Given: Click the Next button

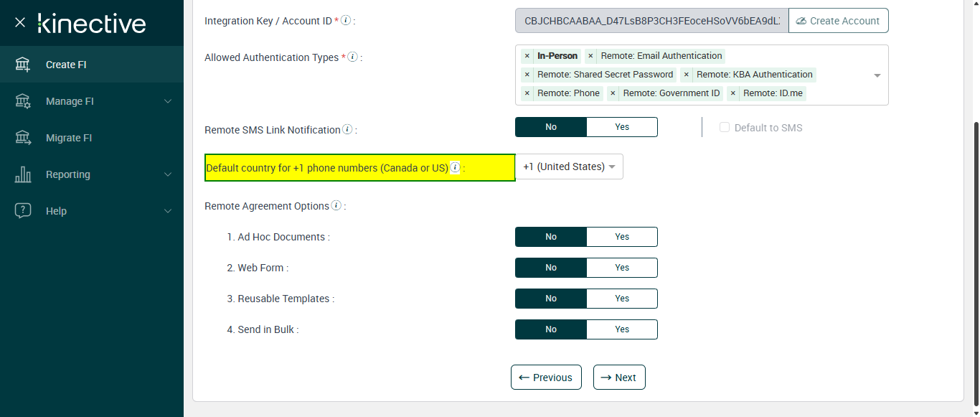Looking at the screenshot, I should [619, 378].
